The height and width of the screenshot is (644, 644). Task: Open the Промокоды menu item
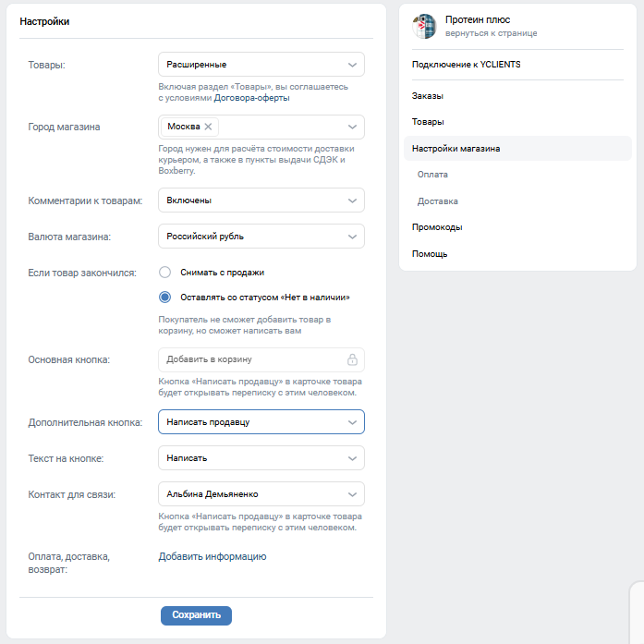click(437, 227)
